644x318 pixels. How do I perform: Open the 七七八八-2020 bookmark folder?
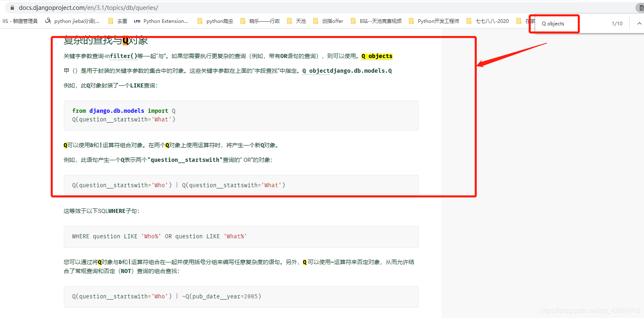488,21
